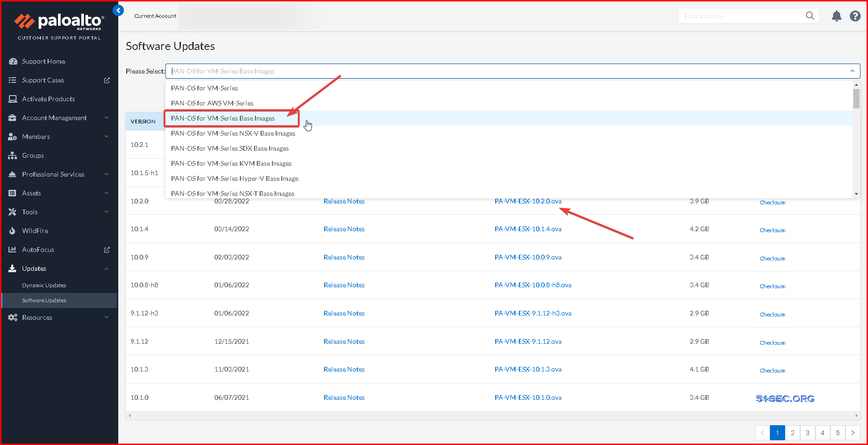Expand Professional Services submenu chevron
Image resolution: width=868 pixels, height=445 pixels.
pyautogui.click(x=106, y=174)
